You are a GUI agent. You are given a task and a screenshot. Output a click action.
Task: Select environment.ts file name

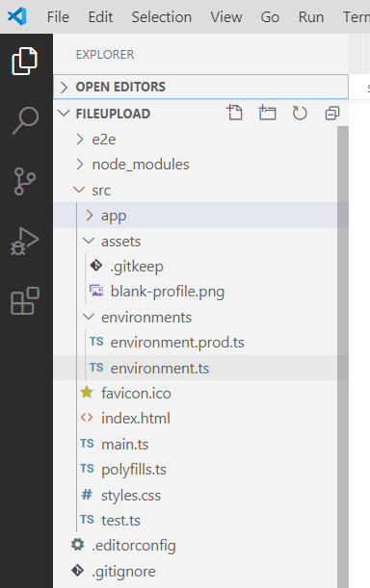coord(160,369)
